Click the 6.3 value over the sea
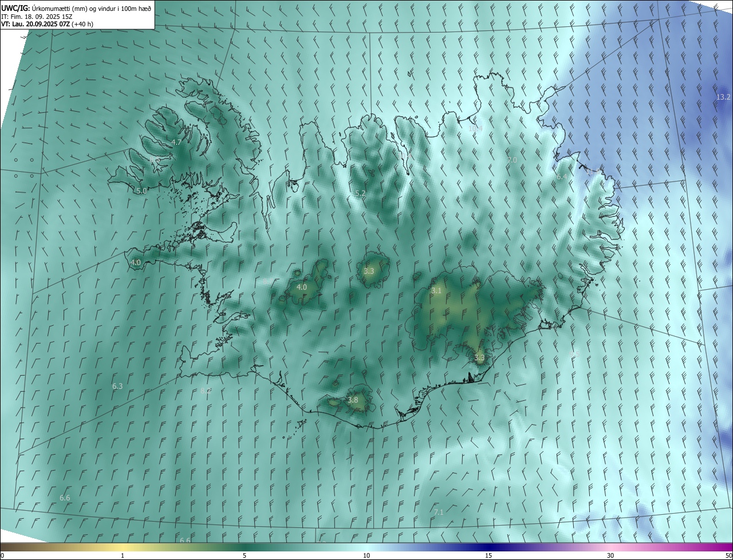Screen dimensions: 733x560 click(117, 387)
